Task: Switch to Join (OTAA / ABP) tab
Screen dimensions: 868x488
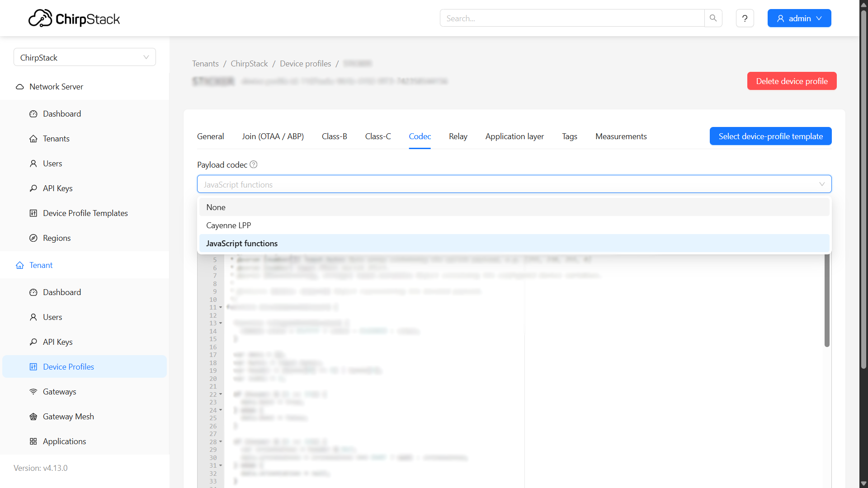Action: (x=273, y=136)
